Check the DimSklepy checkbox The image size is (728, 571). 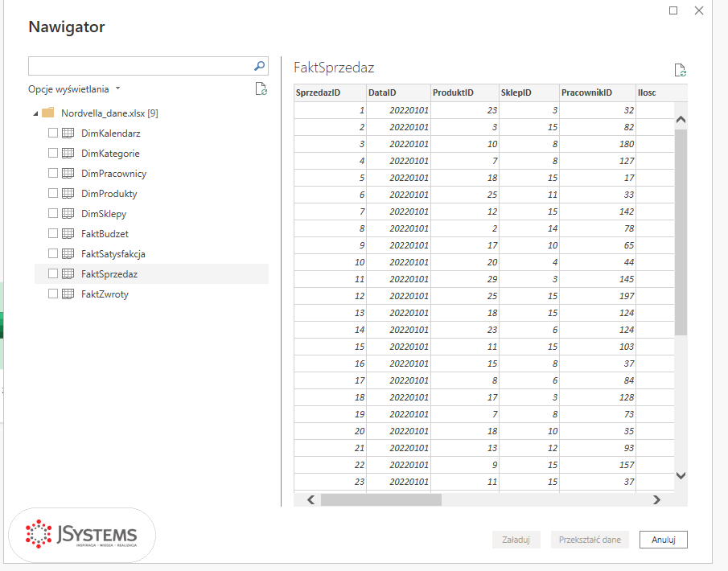53,213
